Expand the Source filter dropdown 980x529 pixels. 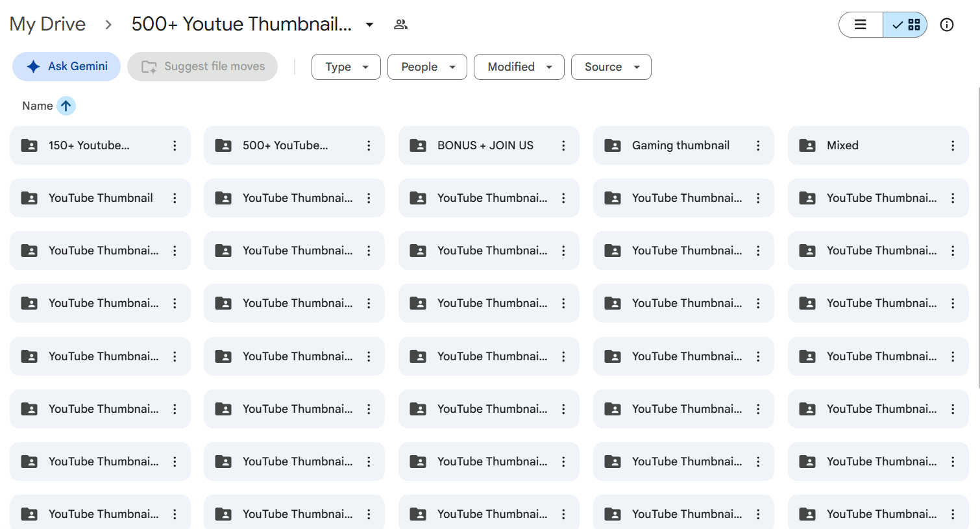tap(611, 67)
